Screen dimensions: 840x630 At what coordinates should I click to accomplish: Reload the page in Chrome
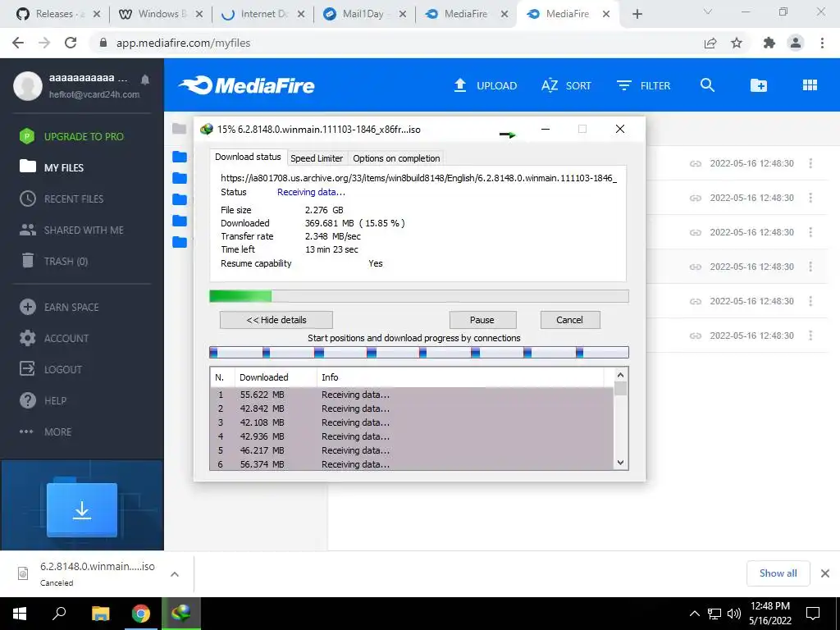point(71,43)
